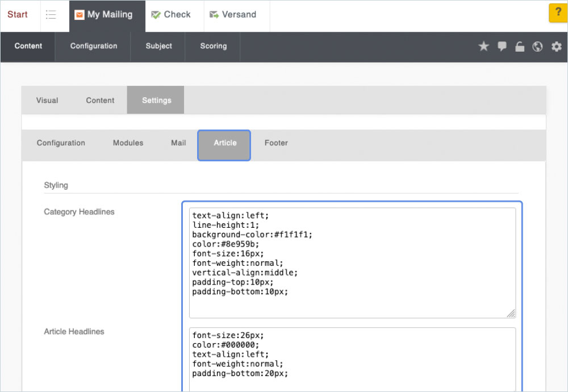Image resolution: width=568 pixels, height=392 pixels.
Task: Grab the Category Headlines textarea resize handle
Action: click(x=511, y=314)
